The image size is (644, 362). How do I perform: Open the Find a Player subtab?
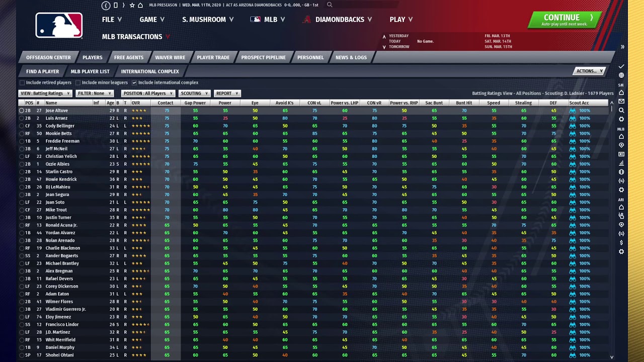pos(42,71)
